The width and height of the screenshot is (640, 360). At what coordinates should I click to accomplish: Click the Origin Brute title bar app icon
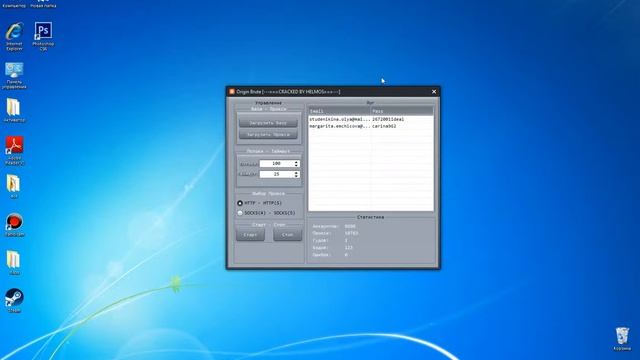click(232, 92)
